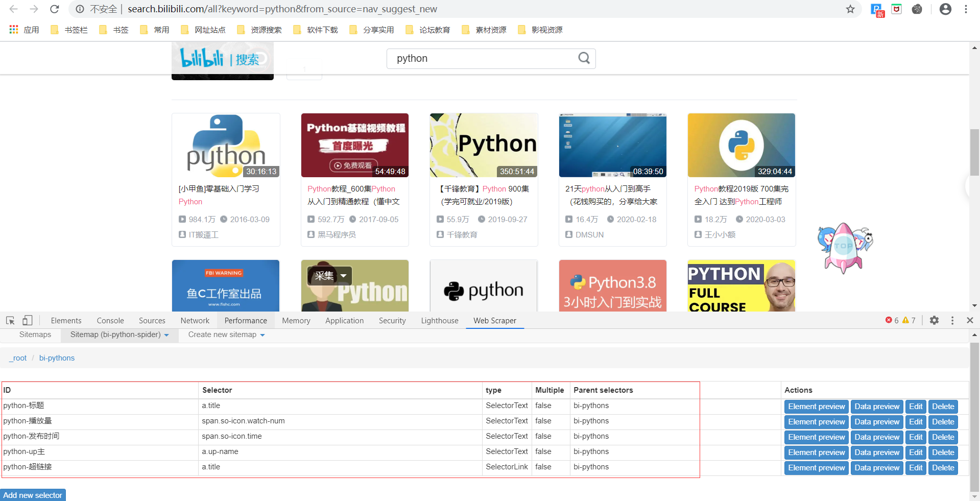
Task: Open the 网址站点 bookmark folder
Action: pyautogui.click(x=203, y=30)
